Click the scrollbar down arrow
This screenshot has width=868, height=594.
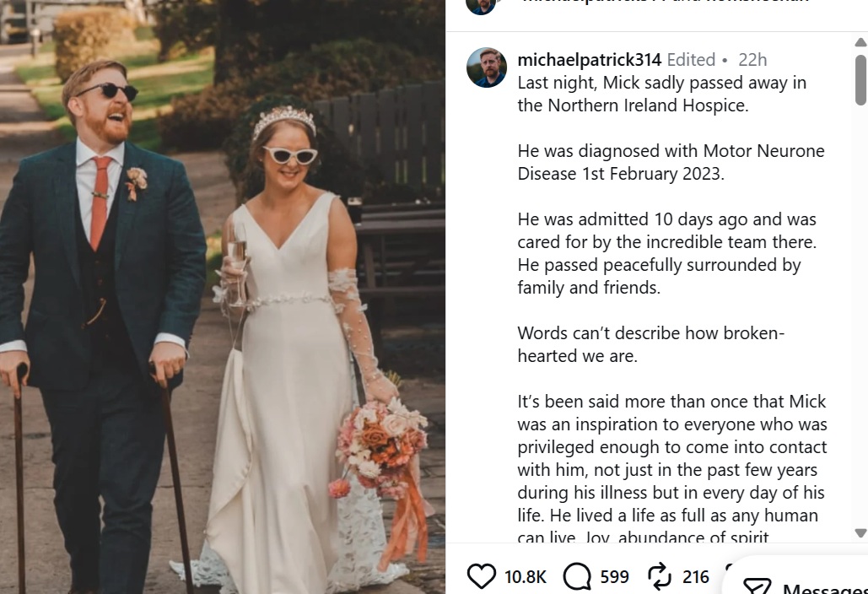click(x=860, y=533)
